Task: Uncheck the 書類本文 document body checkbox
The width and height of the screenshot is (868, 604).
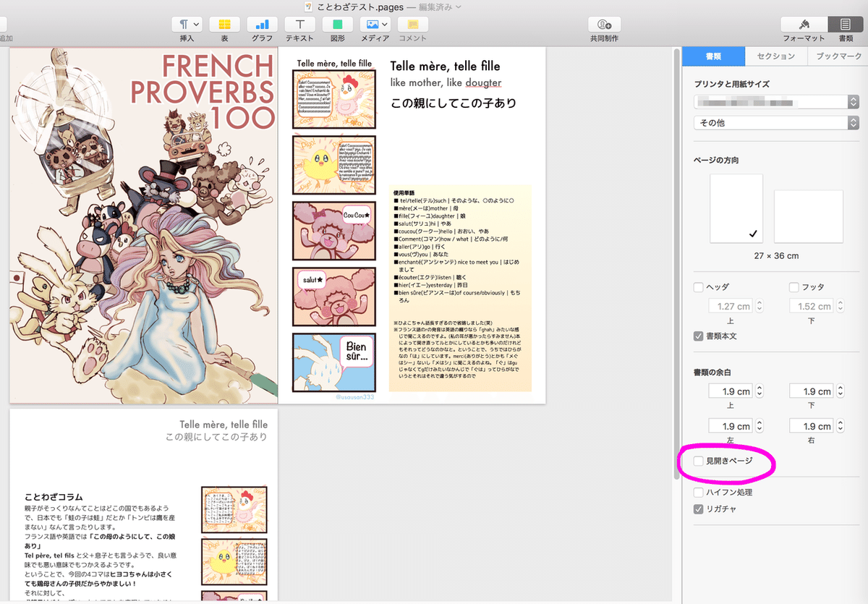Action: tap(699, 336)
